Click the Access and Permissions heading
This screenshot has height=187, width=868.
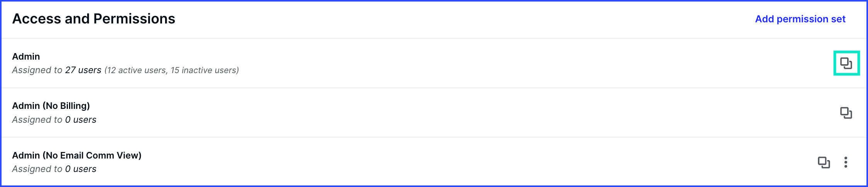(94, 19)
